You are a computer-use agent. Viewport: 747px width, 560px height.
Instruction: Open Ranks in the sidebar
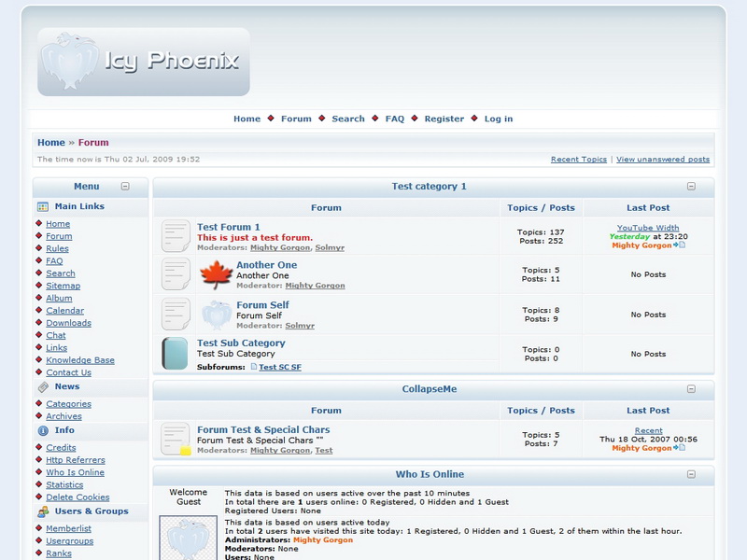(x=59, y=553)
